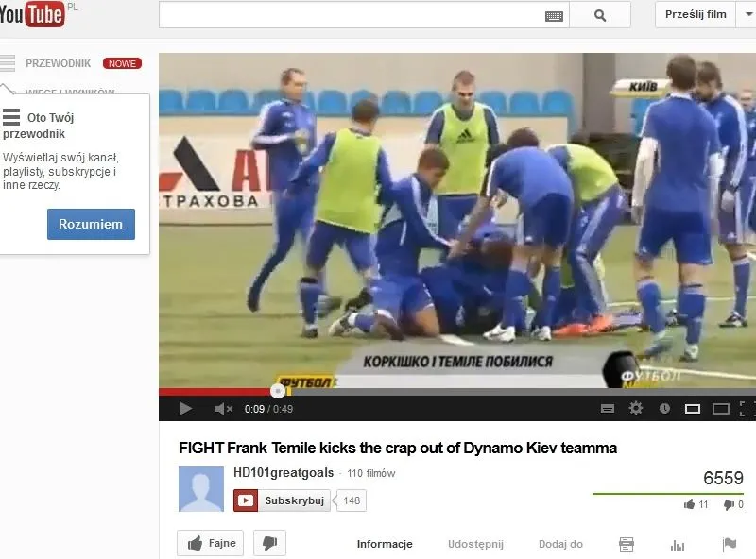This screenshot has height=559, width=756.
Task: Unmute the video sound
Action: point(223,409)
